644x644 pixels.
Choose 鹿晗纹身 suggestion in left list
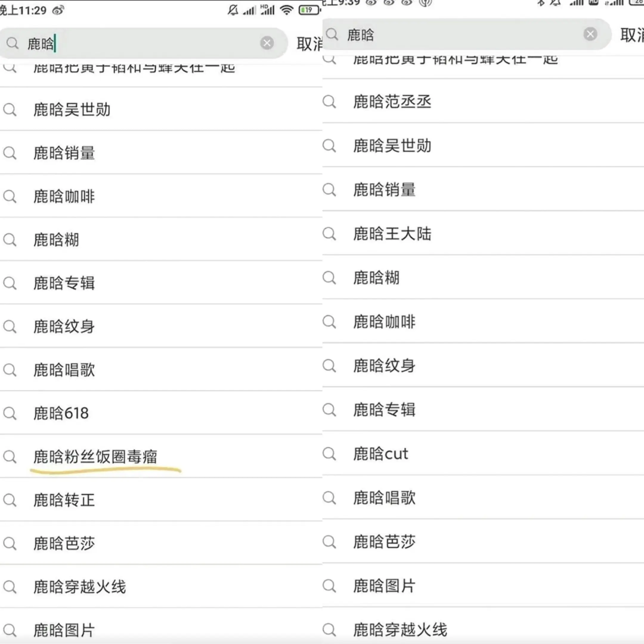pos(64,326)
